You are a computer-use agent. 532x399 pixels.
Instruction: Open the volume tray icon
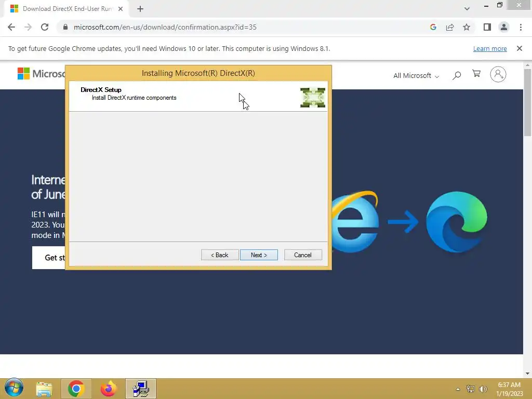coord(483,389)
